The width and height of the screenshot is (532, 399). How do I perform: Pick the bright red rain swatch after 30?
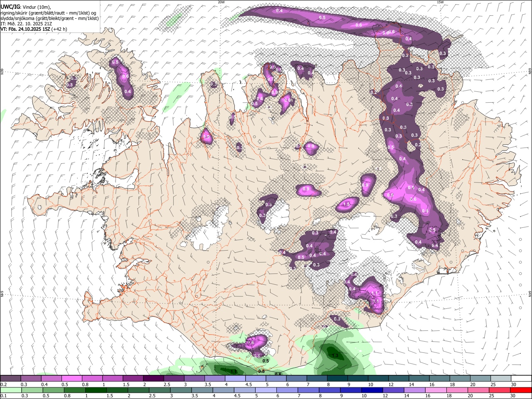[521, 390]
